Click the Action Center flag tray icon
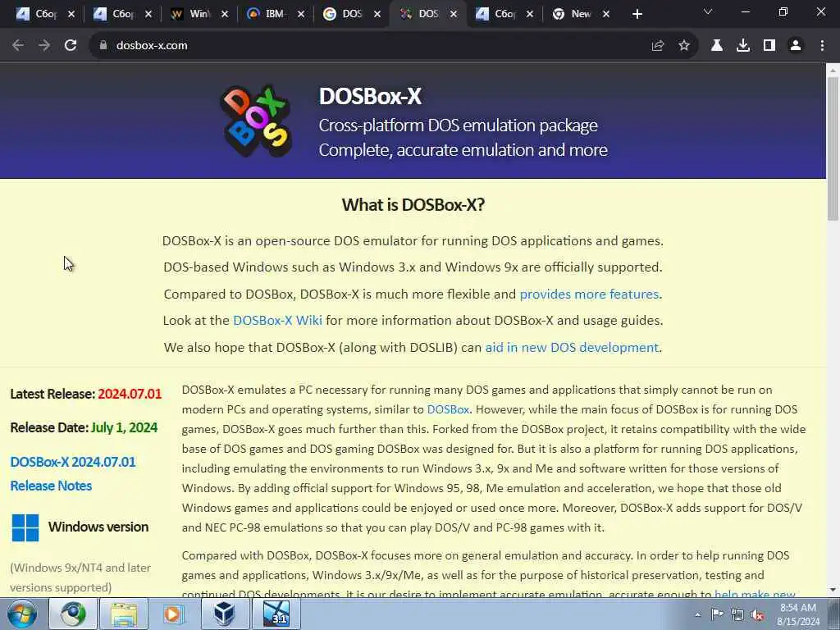 click(717, 614)
